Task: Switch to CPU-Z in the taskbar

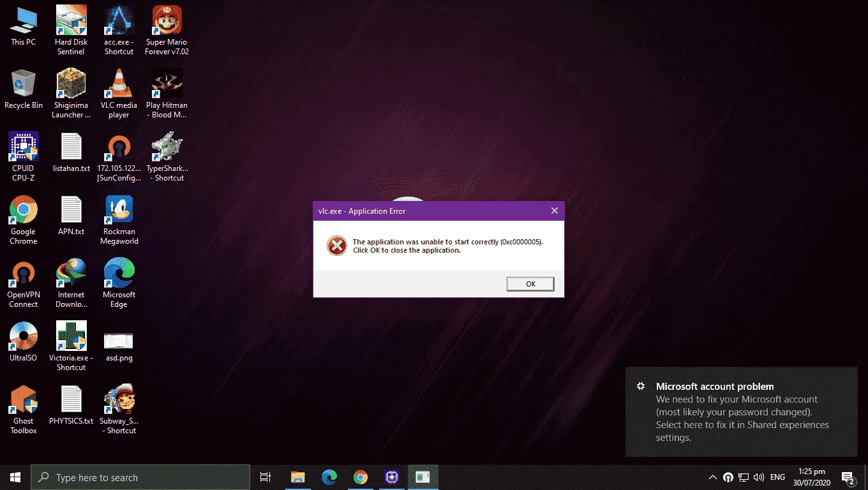Action: pyautogui.click(x=392, y=477)
